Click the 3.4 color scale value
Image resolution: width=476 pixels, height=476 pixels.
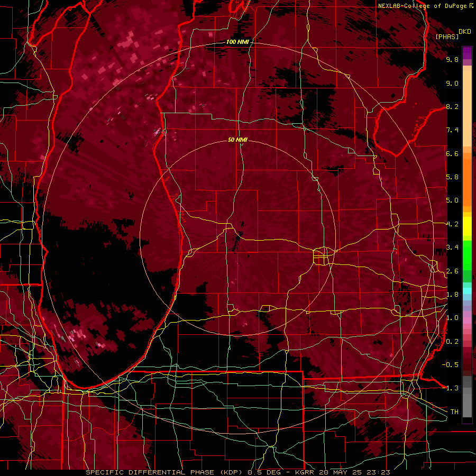[452, 248]
